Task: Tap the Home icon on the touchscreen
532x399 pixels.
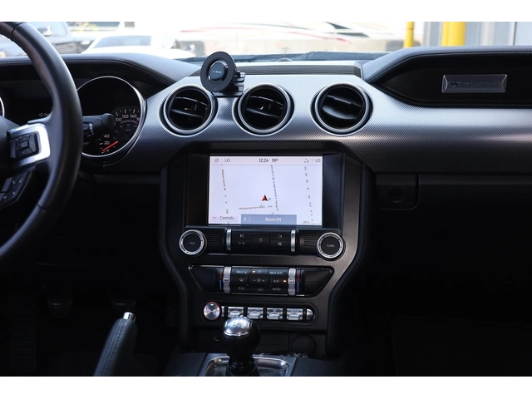Action: (216, 160)
